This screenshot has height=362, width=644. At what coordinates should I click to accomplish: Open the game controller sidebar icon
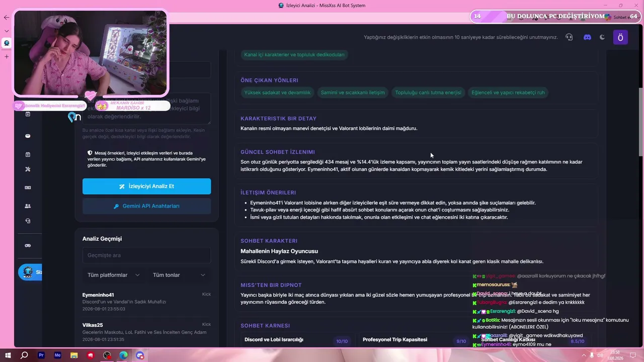pos(28,245)
